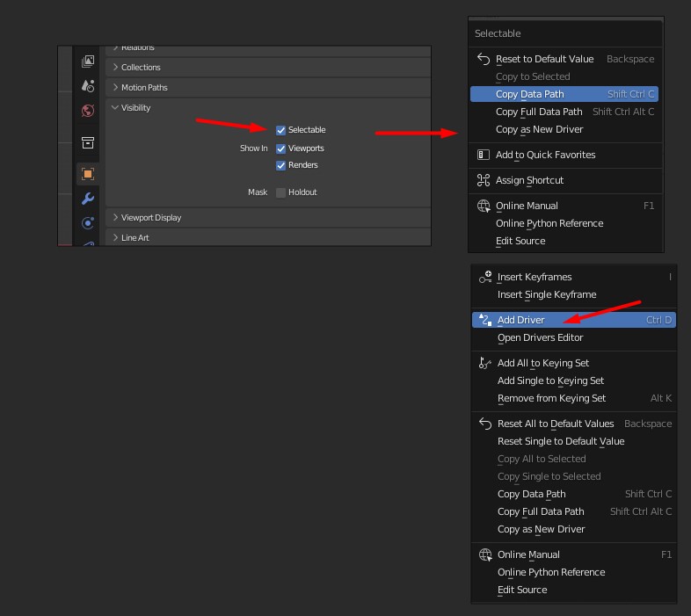Expand the Motion Paths panel
Screen dimensions: 691x616
[x=268, y=87]
